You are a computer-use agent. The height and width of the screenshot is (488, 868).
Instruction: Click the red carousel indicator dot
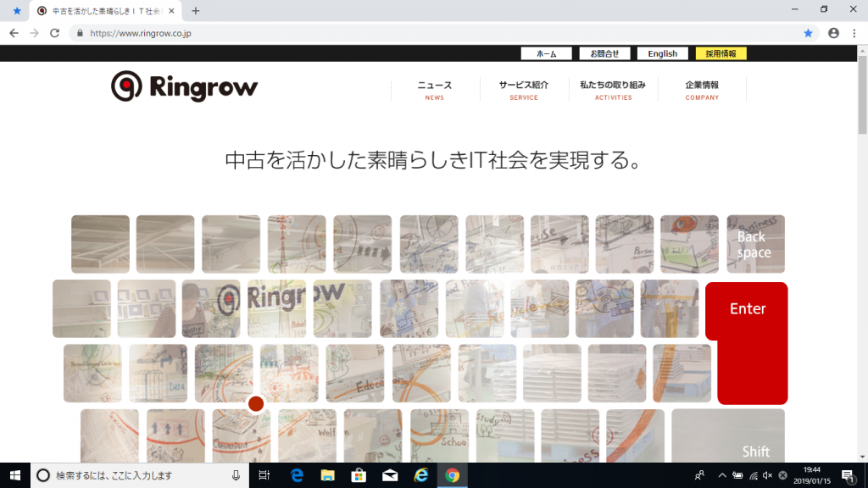(257, 404)
